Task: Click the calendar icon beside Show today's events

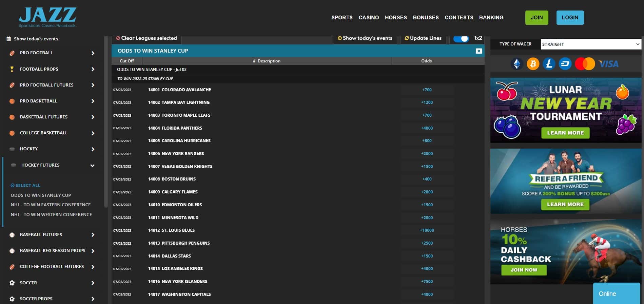Action: coord(9,39)
